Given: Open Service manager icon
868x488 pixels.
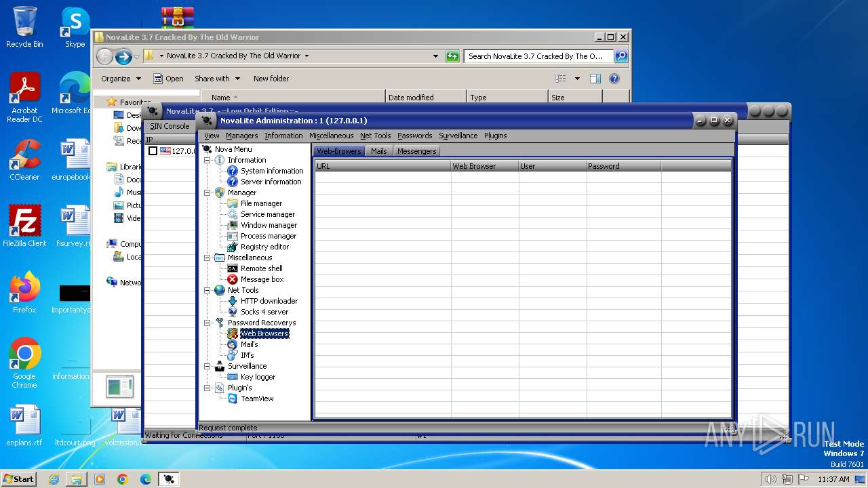Looking at the screenshot, I should (233, 214).
